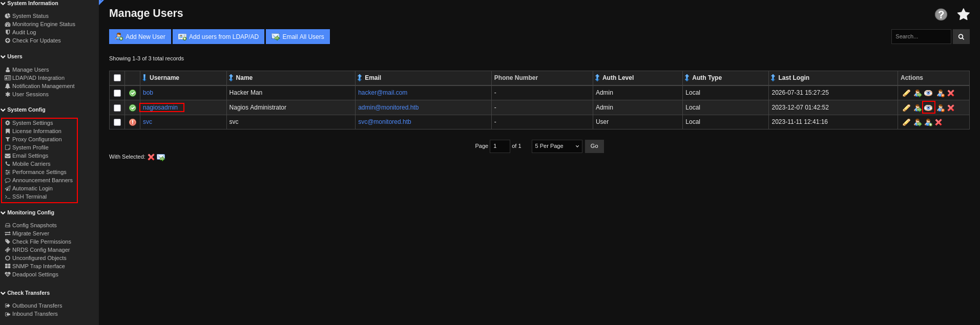Enable svc account with plus-user icon
980x325 pixels.
point(928,122)
